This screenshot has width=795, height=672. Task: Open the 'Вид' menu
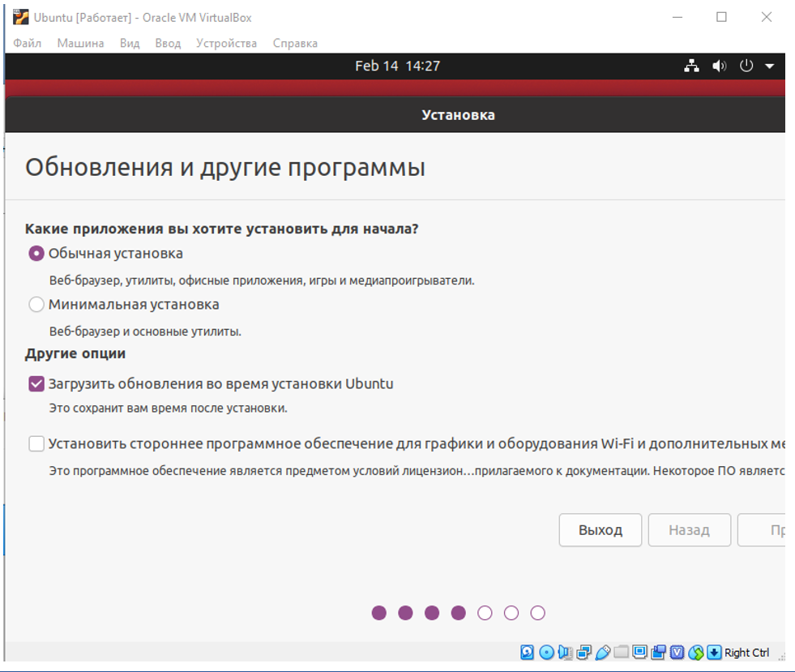(130, 43)
